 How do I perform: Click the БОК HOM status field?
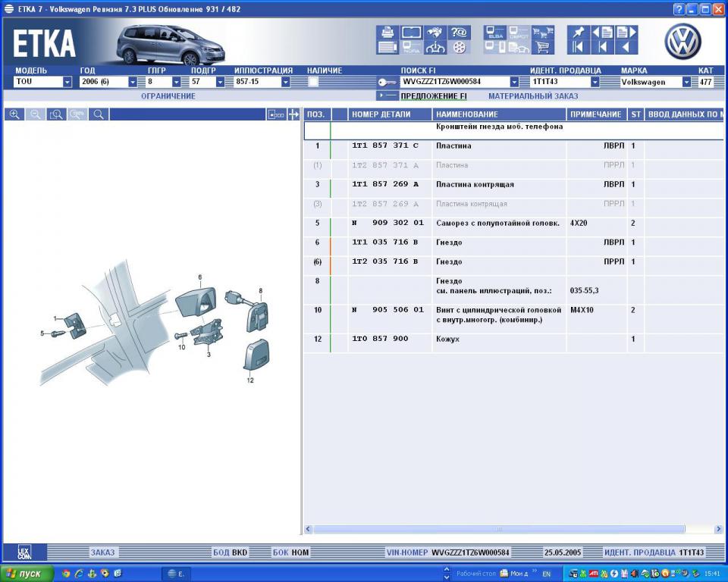pos(290,552)
